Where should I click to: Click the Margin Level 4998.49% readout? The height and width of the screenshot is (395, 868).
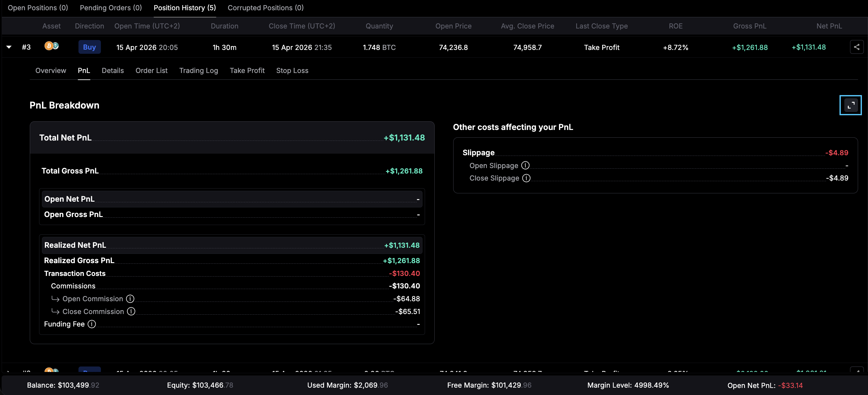[628, 385]
